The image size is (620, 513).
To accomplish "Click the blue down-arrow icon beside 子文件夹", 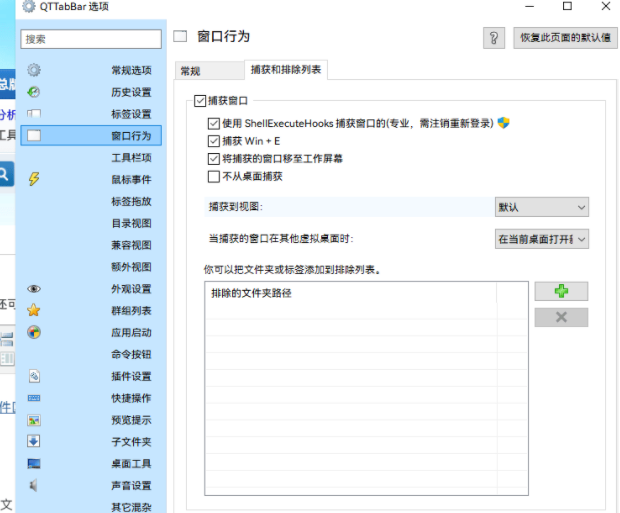I will pos(34,441).
